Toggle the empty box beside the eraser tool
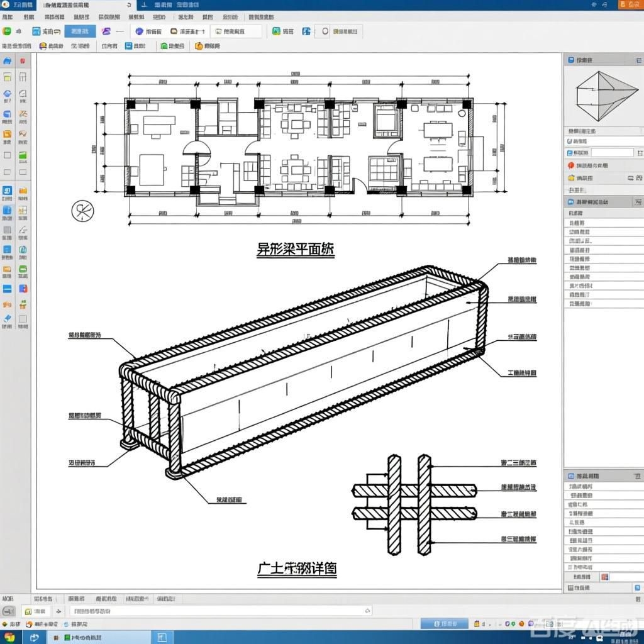This screenshot has height=644, width=644. (x=23, y=319)
